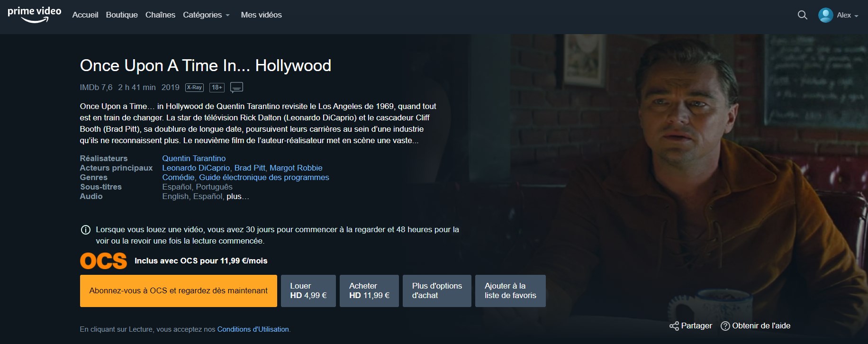Click the subtitles speech bubble icon

(x=236, y=87)
